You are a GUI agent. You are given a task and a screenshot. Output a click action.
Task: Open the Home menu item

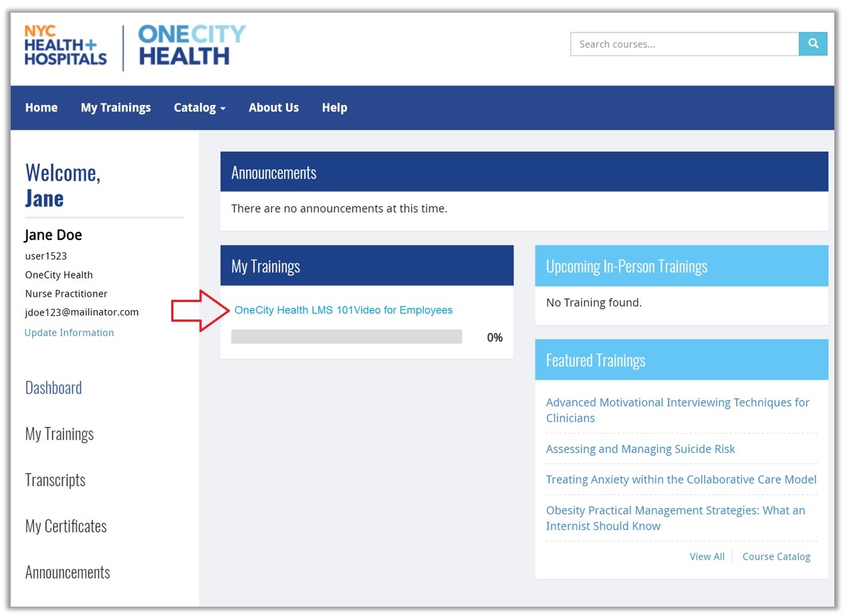[x=41, y=108]
